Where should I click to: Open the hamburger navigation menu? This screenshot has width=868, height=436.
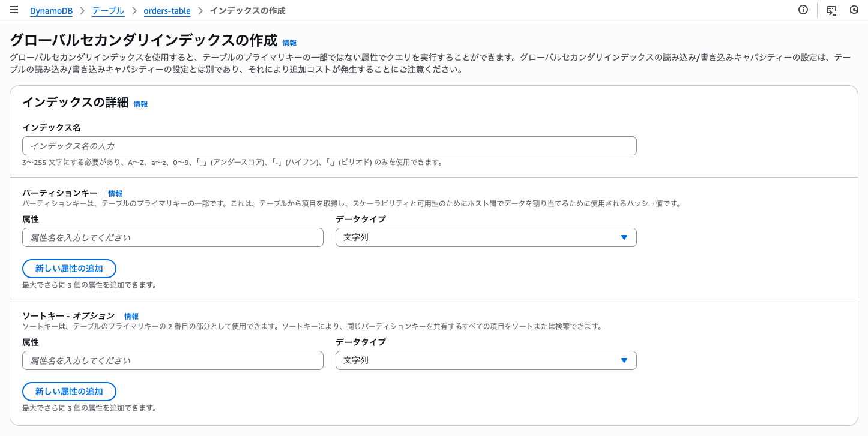14,10
